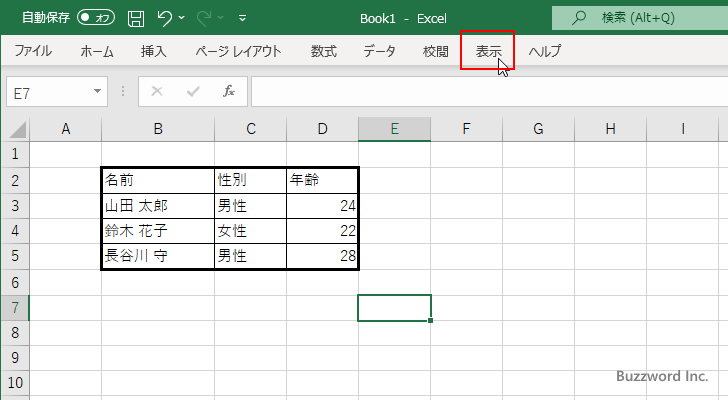Select column B header
This screenshot has height=400, width=728.
coord(158,129)
